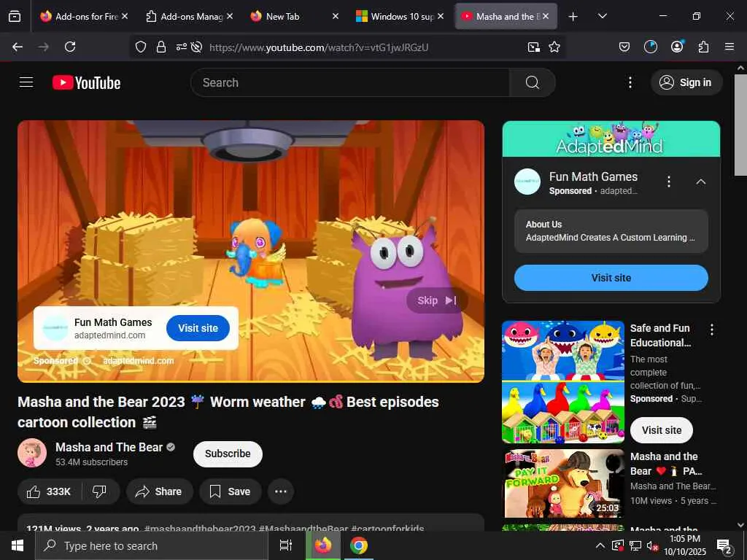This screenshot has height=560, width=747.
Task: Click Masha and The Bear channel name
Action: [x=109, y=447]
